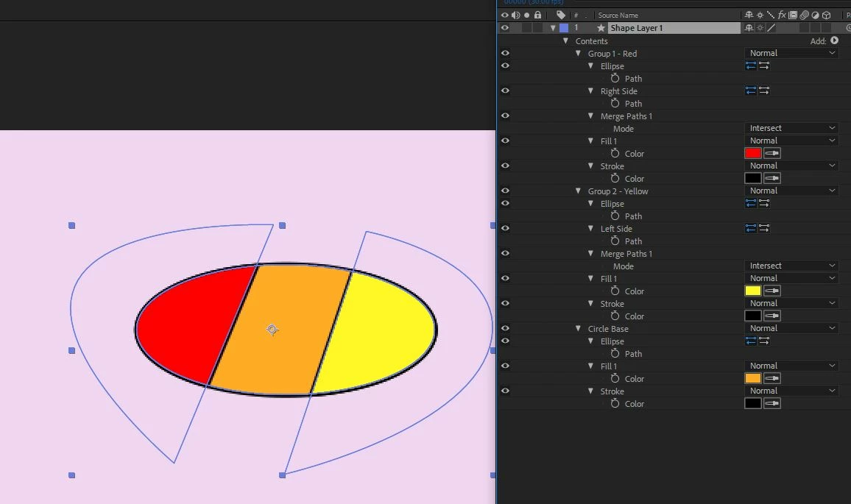Set reversed path direction for Right Side

click(x=764, y=90)
